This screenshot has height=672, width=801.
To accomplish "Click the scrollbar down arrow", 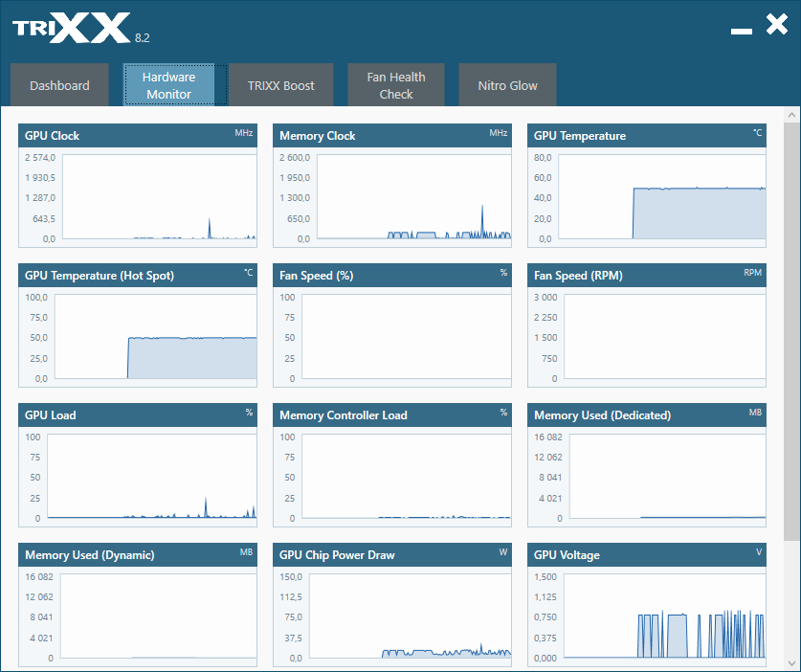I will tap(791, 663).
